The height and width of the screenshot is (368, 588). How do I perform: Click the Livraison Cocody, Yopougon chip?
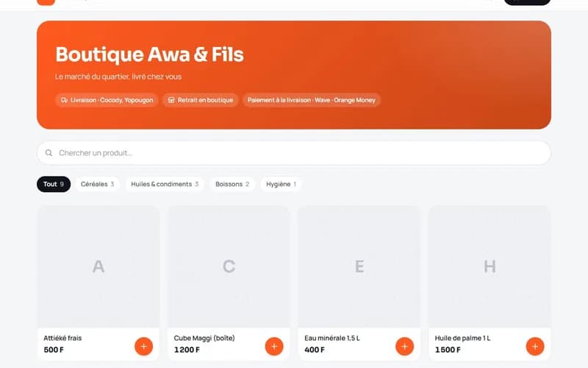[x=107, y=100]
